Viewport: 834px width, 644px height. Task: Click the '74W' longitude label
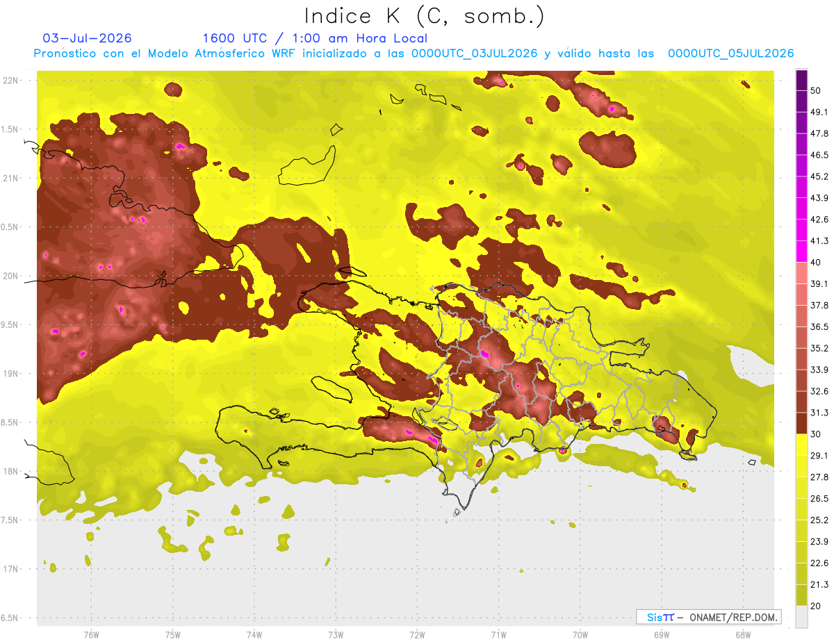coord(254,635)
